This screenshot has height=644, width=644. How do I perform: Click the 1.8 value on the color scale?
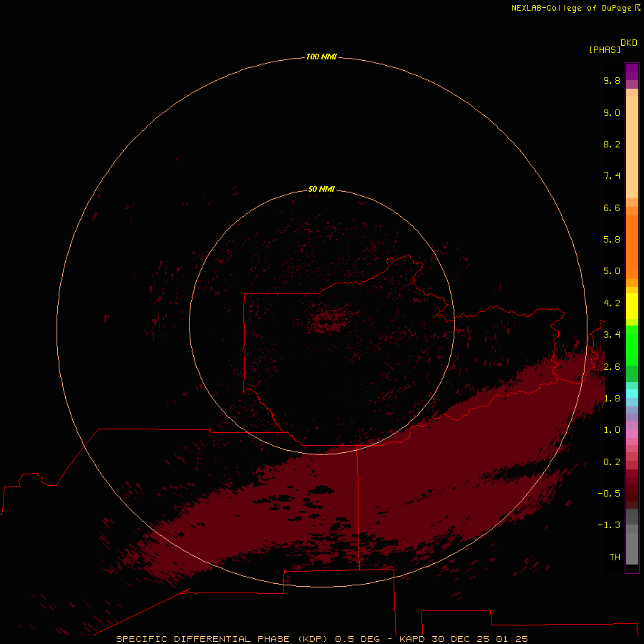tap(612, 399)
